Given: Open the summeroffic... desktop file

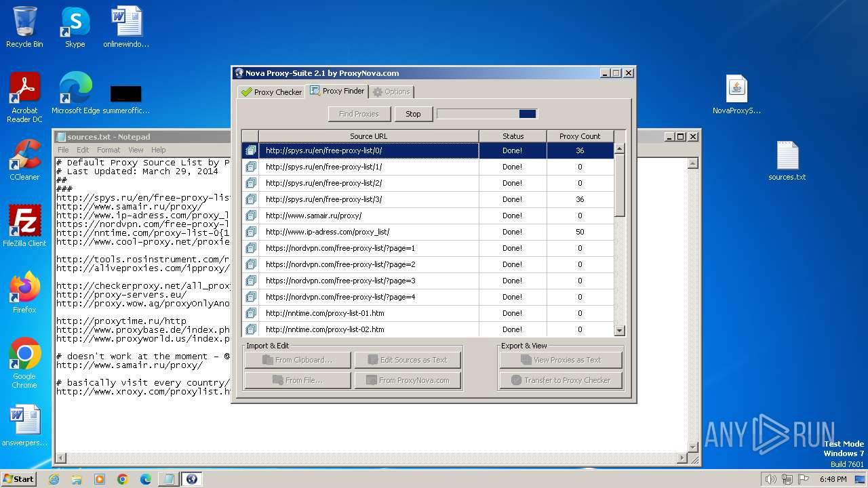Looking at the screenshot, I should click(x=126, y=99).
